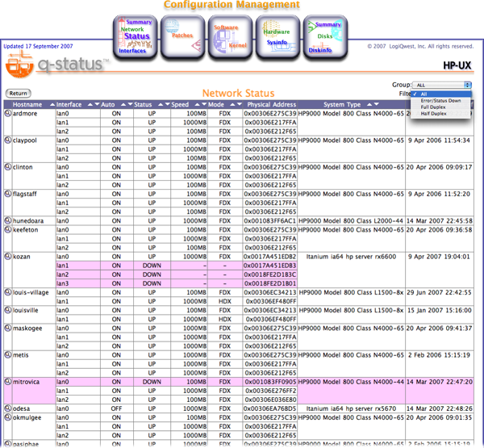
Task: Click physical address 0x0017A451EDB3
Action: coord(269,266)
